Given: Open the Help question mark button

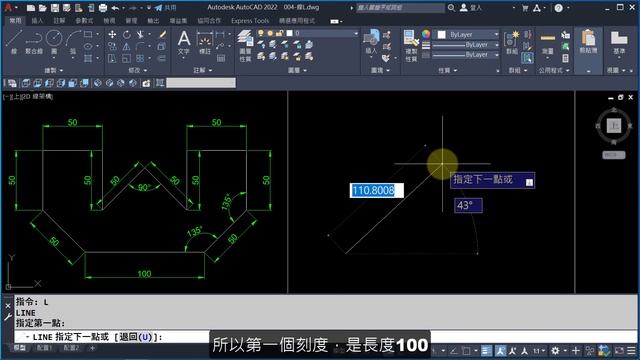Looking at the screenshot, I should click(558, 8).
